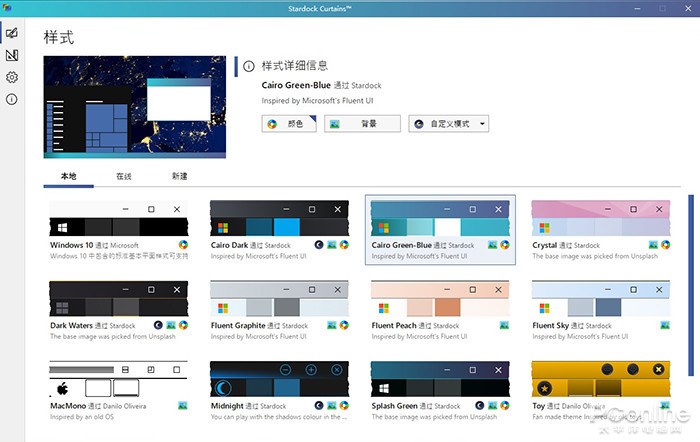Open the second sidebar icon below Styles
This screenshot has width=700, height=442.
point(12,55)
